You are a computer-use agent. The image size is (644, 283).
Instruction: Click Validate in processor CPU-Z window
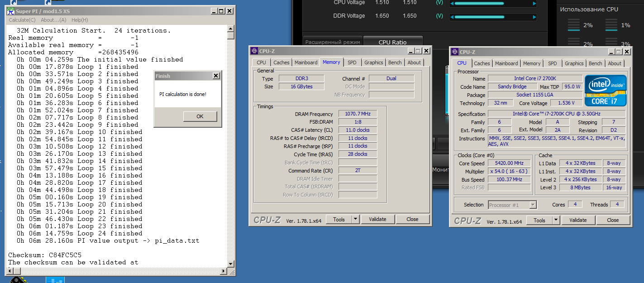click(578, 220)
